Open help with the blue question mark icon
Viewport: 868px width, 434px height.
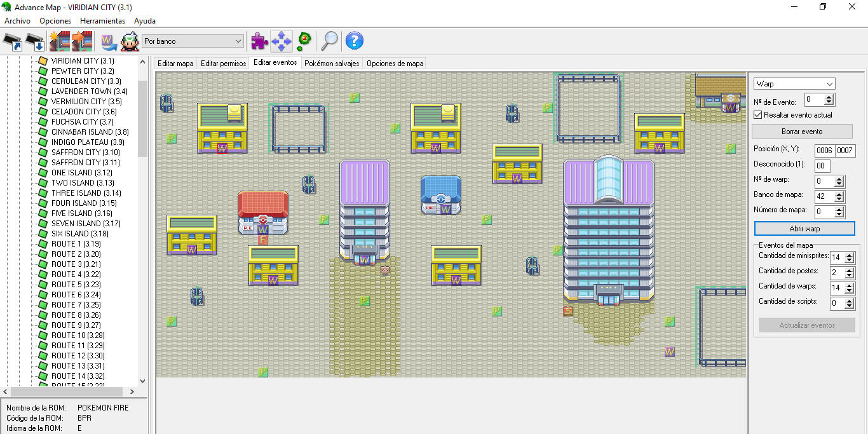pyautogui.click(x=354, y=41)
